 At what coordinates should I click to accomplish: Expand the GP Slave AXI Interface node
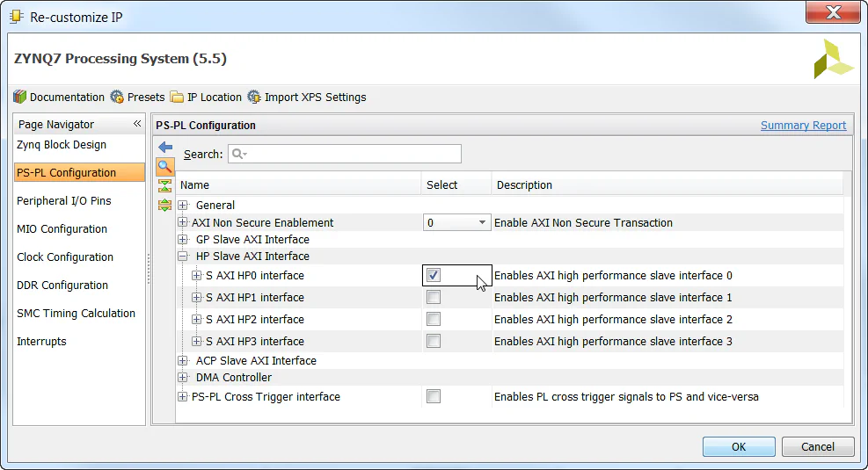click(x=183, y=240)
